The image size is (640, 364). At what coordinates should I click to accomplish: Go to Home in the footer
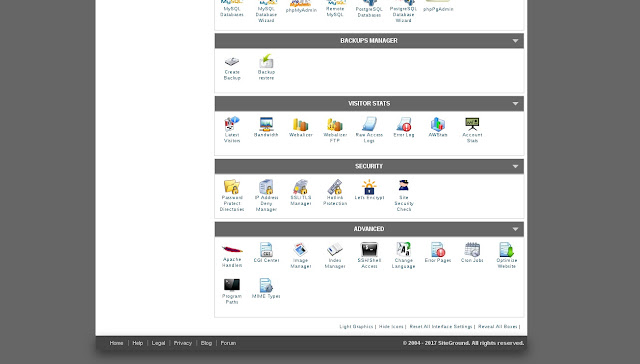pos(116,343)
